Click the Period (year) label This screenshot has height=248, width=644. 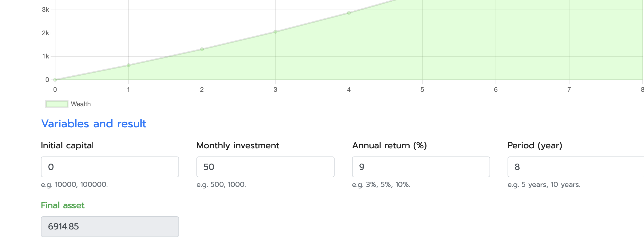point(535,145)
